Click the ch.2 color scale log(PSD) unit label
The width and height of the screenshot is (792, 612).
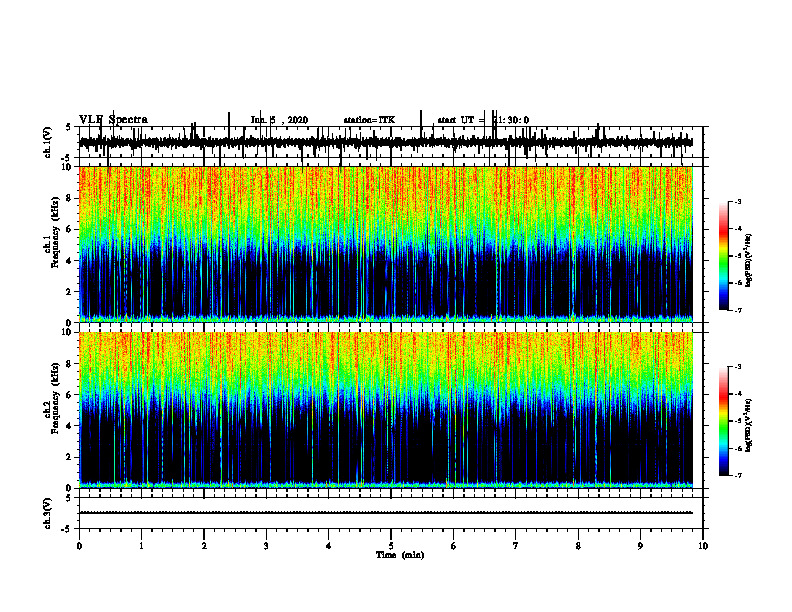pyautogui.click(x=749, y=425)
